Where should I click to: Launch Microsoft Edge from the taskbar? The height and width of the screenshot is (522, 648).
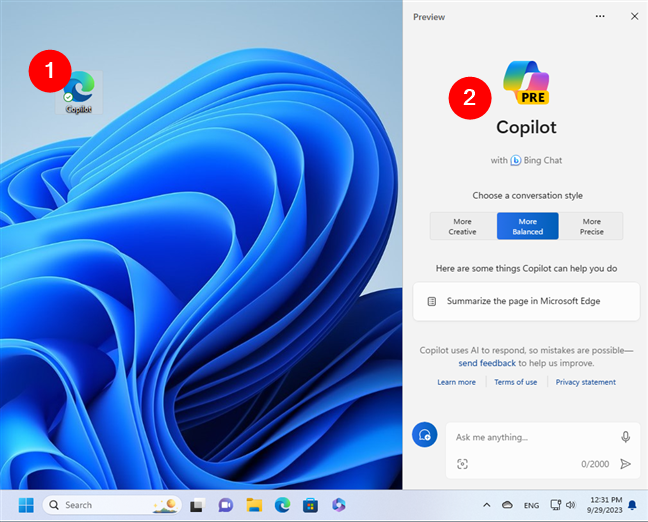coord(282,505)
